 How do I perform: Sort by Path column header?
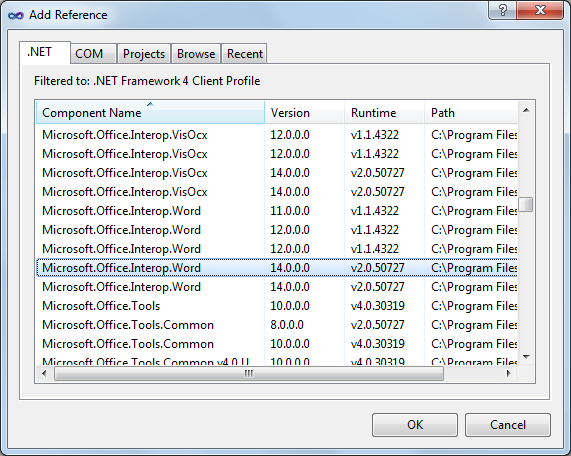471,113
